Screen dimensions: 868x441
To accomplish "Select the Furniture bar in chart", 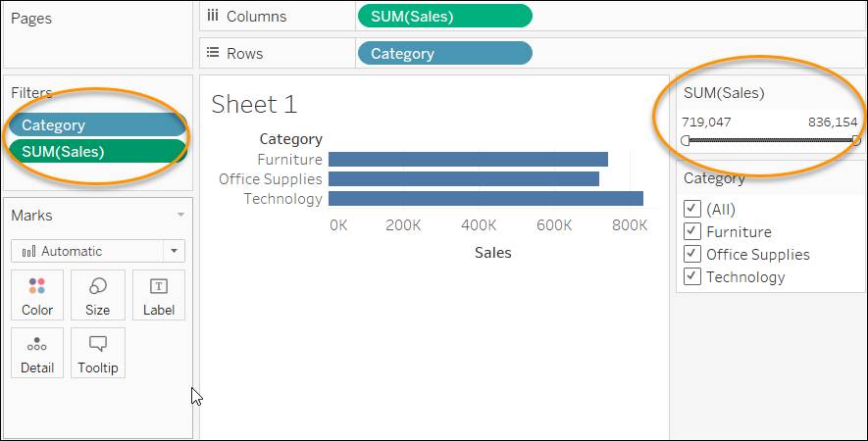I will coord(468,160).
